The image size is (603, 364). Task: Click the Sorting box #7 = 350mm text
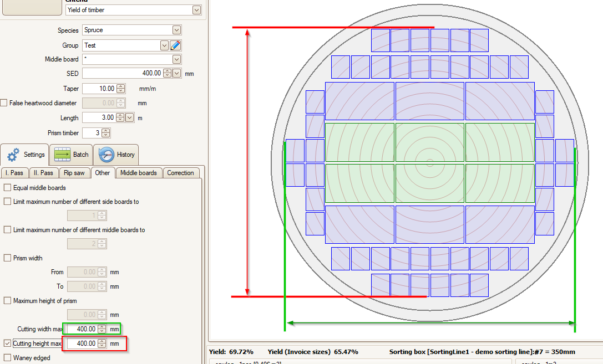pyautogui.click(x=482, y=352)
